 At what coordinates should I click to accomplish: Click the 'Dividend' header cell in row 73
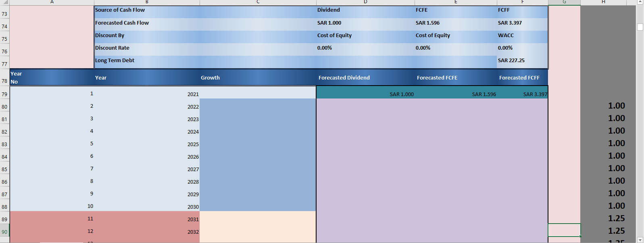click(365, 12)
